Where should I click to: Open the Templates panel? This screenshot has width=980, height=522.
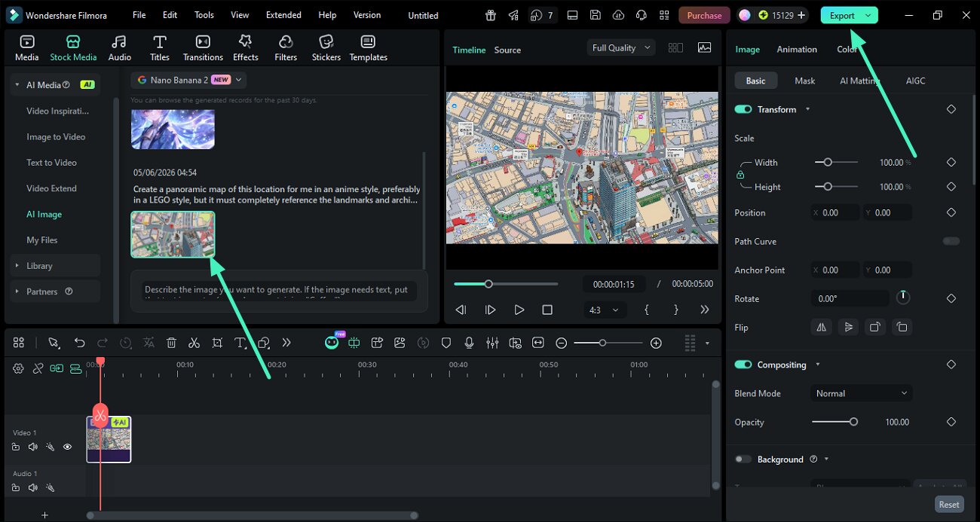pyautogui.click(x=368, y=48)
